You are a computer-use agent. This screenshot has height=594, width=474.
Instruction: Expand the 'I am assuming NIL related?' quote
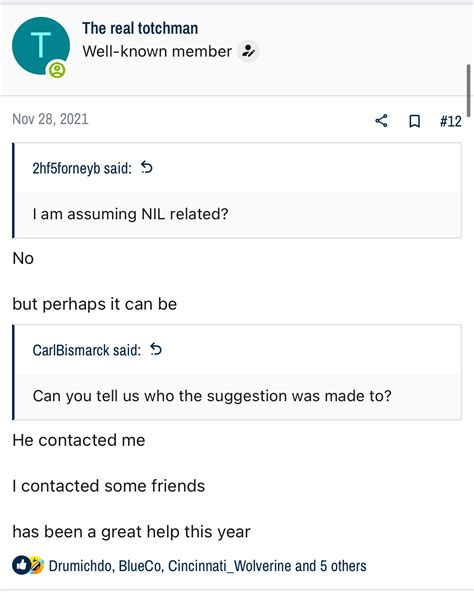pyautogui.click(x=238, y=214)
